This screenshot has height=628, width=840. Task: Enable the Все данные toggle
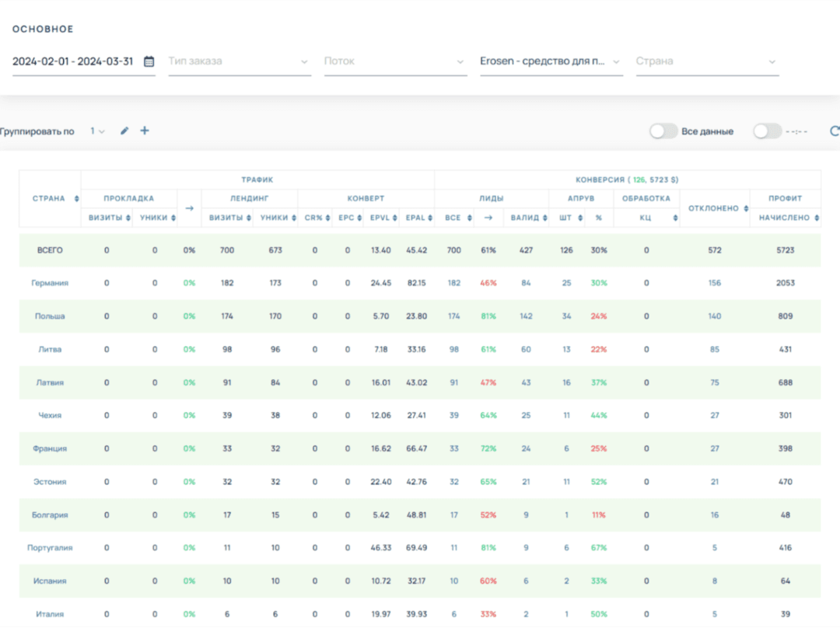pos(663,131)
